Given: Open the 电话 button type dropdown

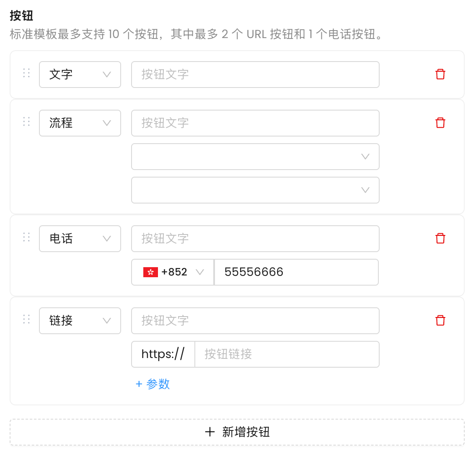Looking at the screenshot, I should pos(80,239).
